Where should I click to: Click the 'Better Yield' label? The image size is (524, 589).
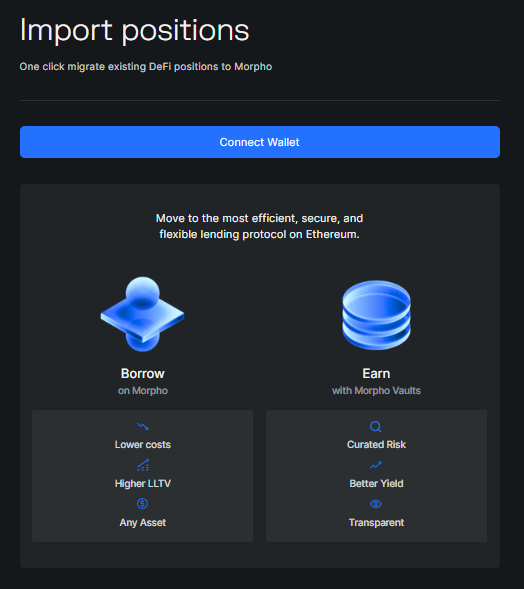(x=376, y=483)
